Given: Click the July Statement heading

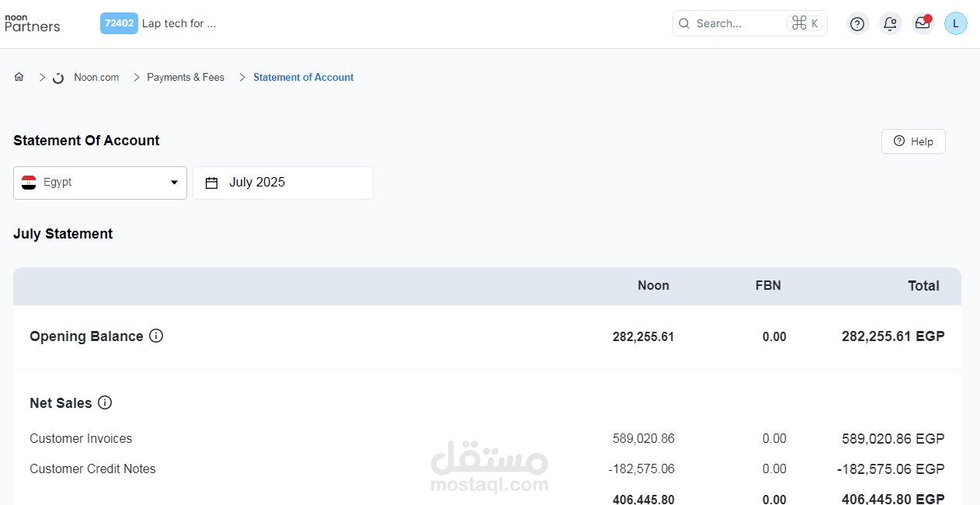Looking at the screenshot, I should pos(63,234).
